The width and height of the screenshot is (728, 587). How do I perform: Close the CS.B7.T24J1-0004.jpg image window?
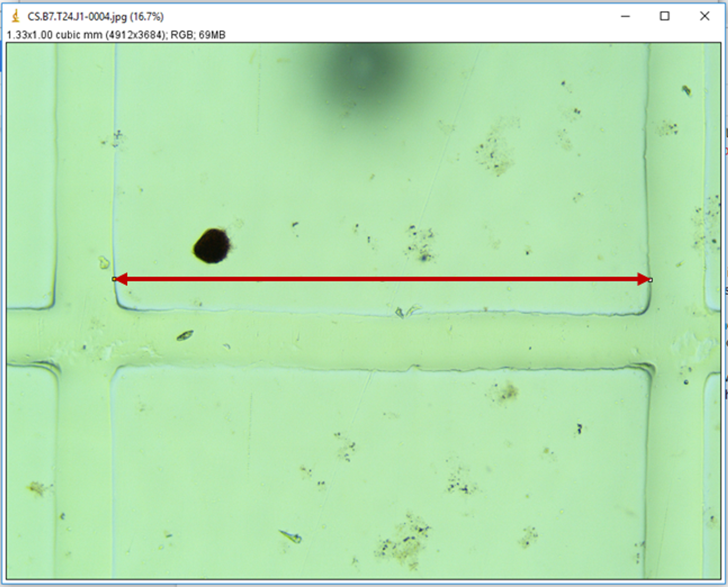[x=705, y=16]
